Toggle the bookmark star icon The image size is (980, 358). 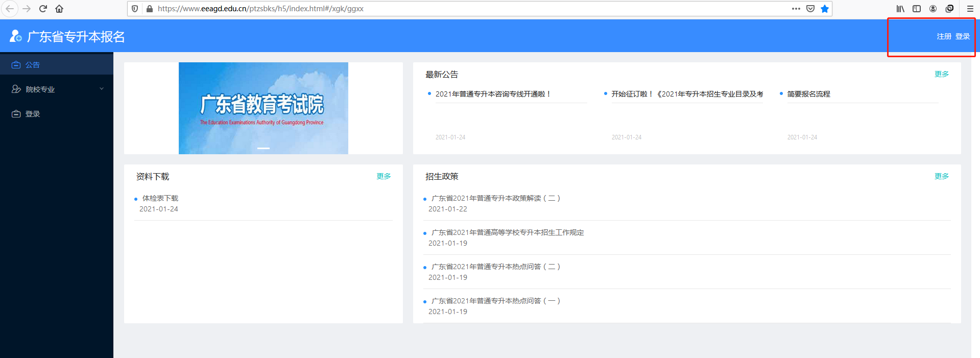[825, 9]
